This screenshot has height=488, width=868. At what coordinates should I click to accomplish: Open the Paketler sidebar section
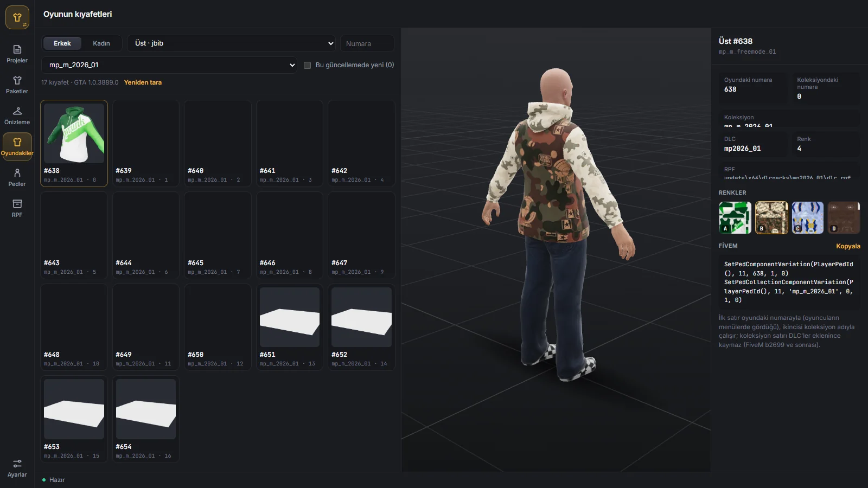[17, 85]
